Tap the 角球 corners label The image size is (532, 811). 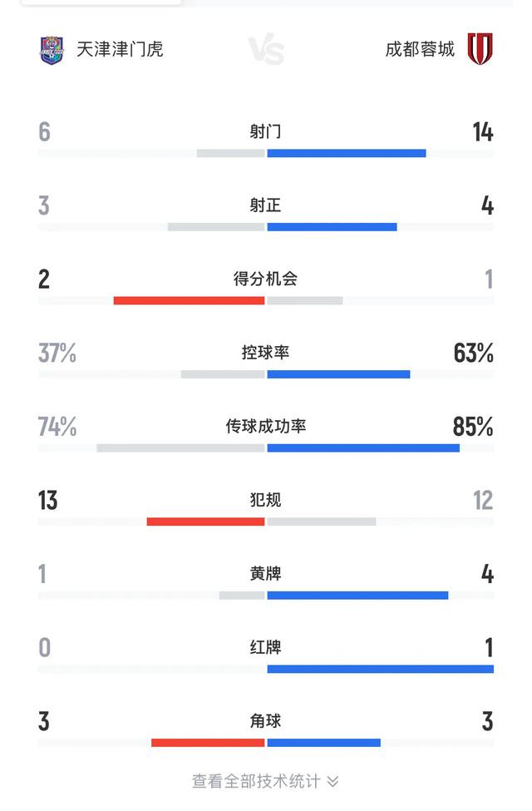pyautogui.click(x=265, y=720)
